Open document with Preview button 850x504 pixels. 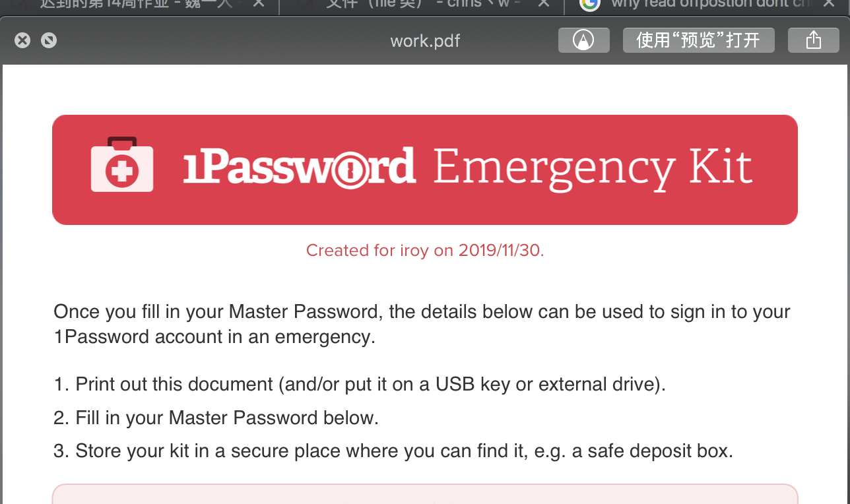click(x=698, y=40)
